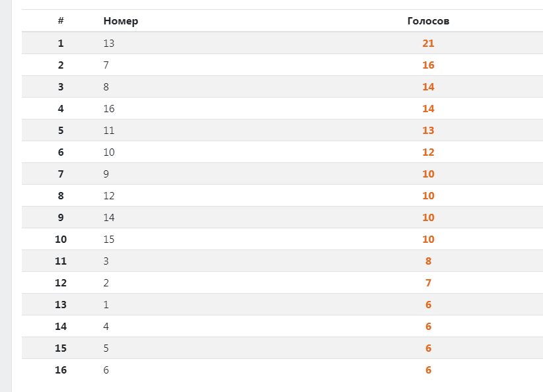543x392 pixels.
Task: Click number 1 in the Номер column
Action: coord(106,305)
